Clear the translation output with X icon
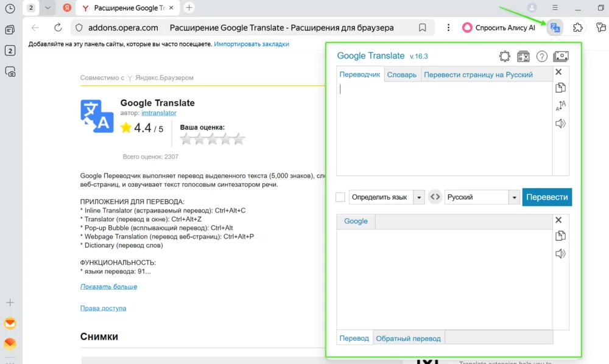 [558, 220]
